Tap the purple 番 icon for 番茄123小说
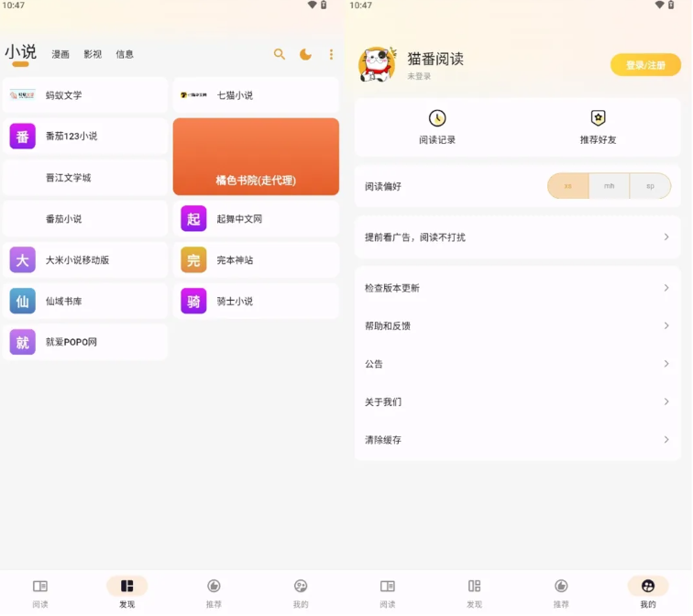This screenshot has height=616, width=693. pyautogui.click(x=22, y=136)
